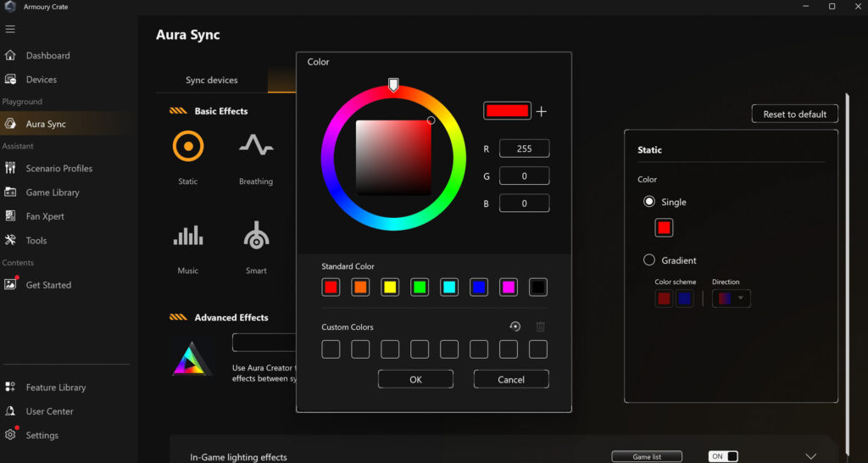Click the current red color preview
The image size is (868, 463).
click(x=507, y=111)
